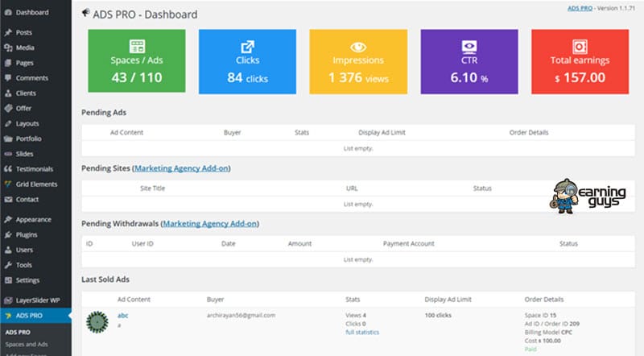Click the Dashboard gauge icon in sidebar
Image resolution: width=644 pixels, height=356 pixels.
pyautogui.click(x=8, y=12)
